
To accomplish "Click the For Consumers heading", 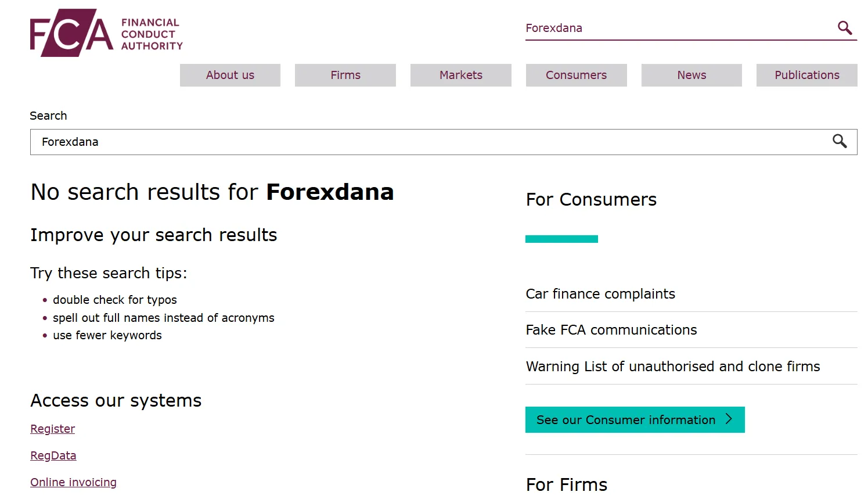I will (x=591, y=199).
